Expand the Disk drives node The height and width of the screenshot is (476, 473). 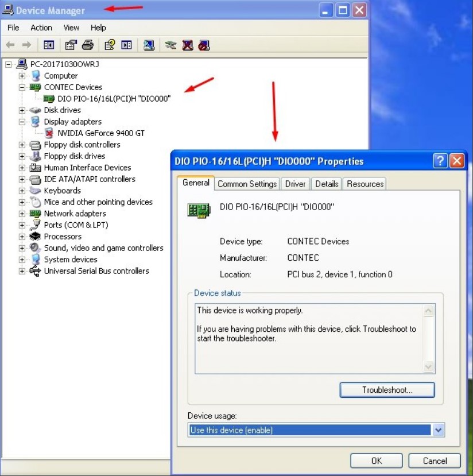pyautogui.click(x=22, y=110)
